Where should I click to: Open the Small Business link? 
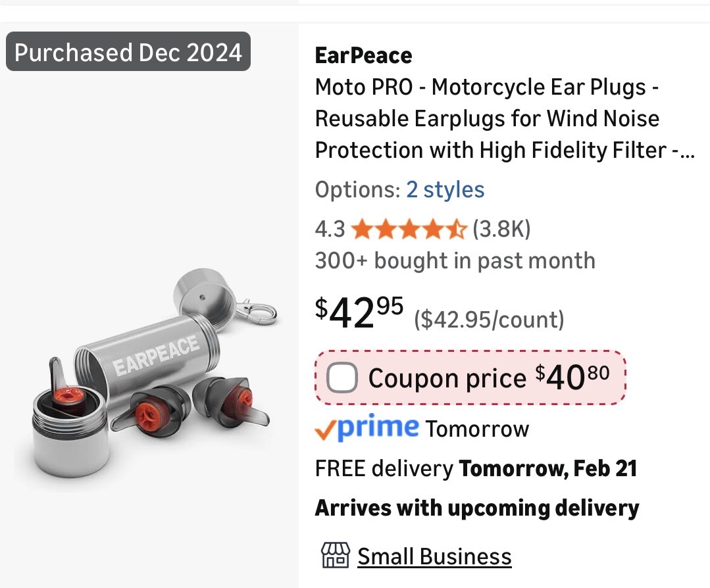point(434,556)
